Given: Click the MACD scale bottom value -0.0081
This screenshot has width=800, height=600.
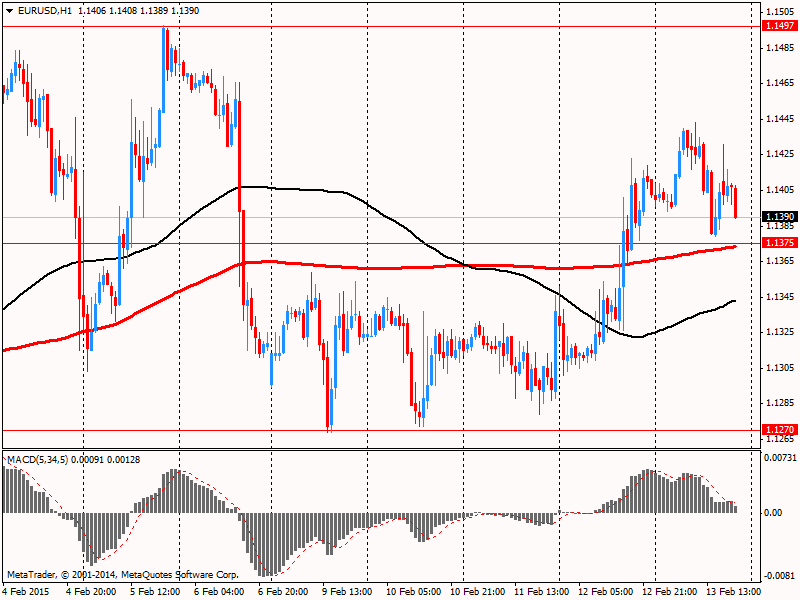Looking at the screenshot, I should coord(781,576).
